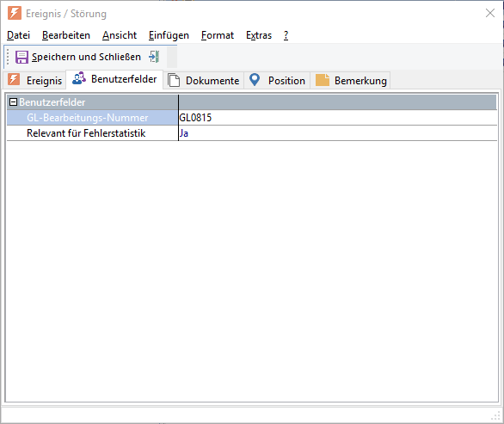Click the document page icon on Dokumente tab
504x424 pixels.
click(174, 80)
